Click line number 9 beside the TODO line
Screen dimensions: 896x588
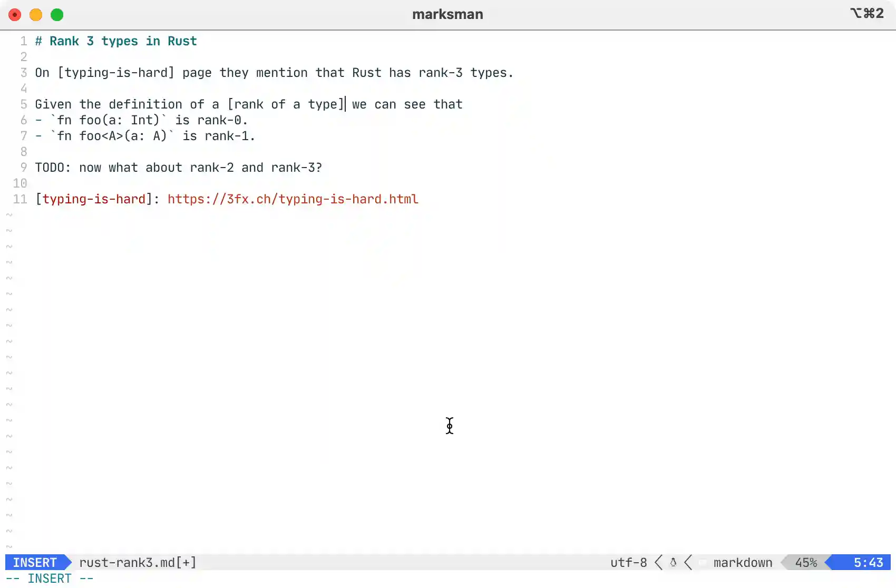(23, 168)
